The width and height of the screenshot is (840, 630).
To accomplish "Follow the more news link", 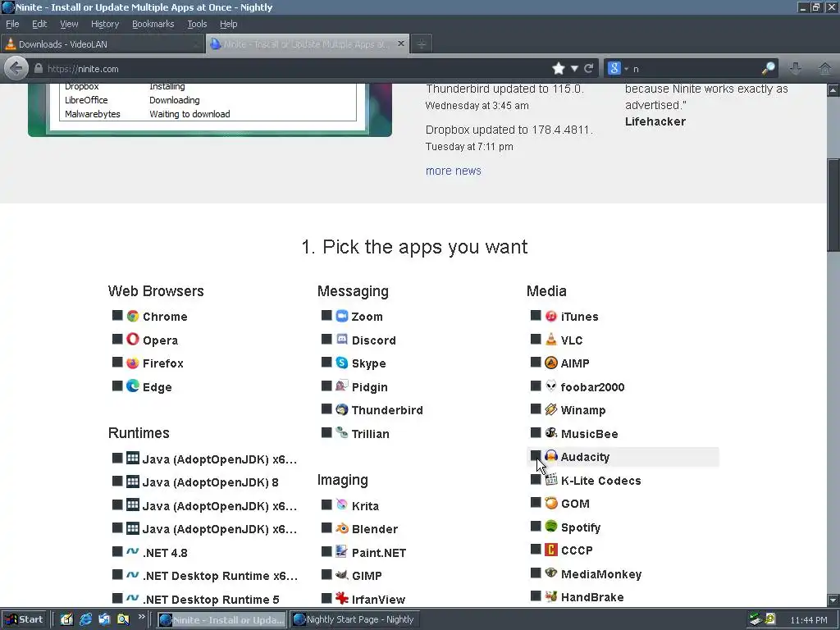I will 453,171.
